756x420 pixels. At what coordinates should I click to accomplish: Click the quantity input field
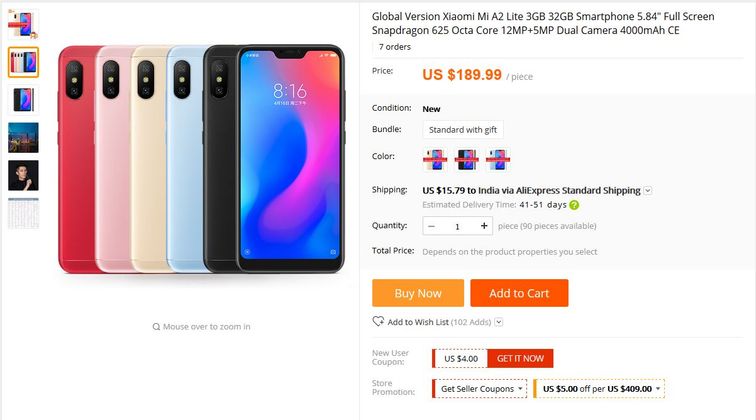point(458,226)
